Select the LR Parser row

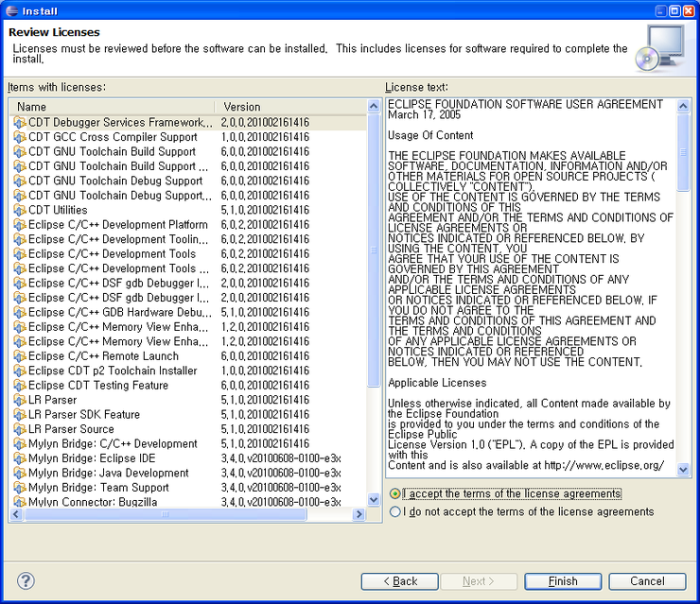tap(188, 400)
